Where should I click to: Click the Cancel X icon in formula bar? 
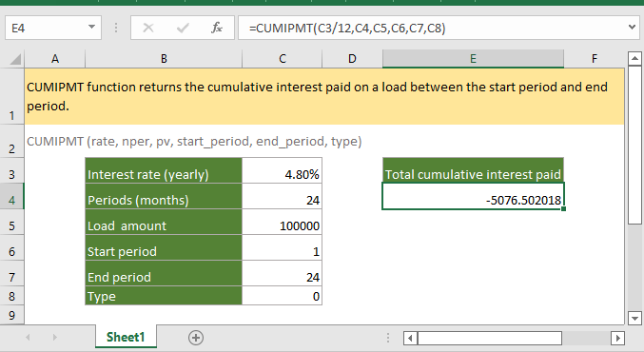[147, 28]
